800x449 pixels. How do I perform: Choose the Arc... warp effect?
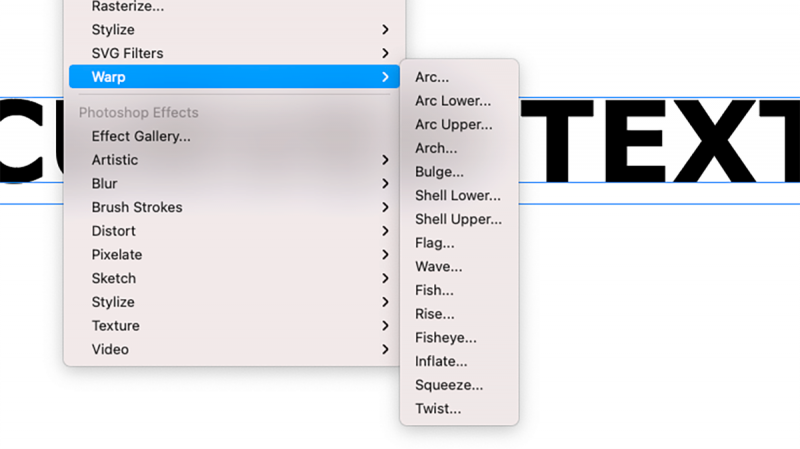[459, 77]
